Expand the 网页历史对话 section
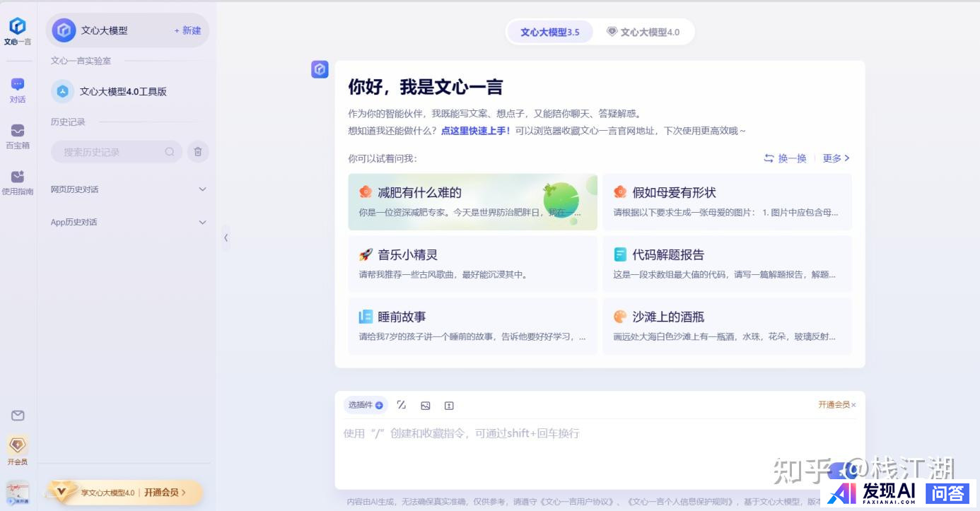The width and height of the screenshot is (980, 511). [x=202, y=189]
